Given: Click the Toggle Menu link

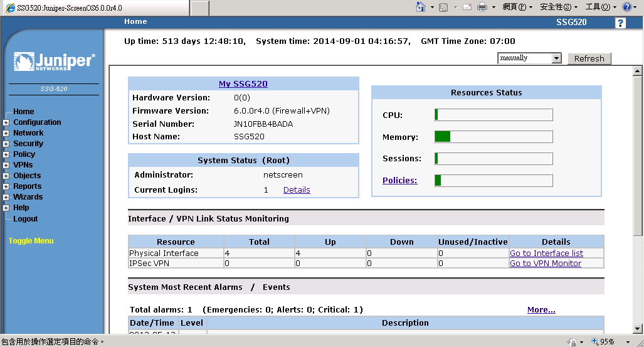Looking at the screenshot, I should coord(31,241).
